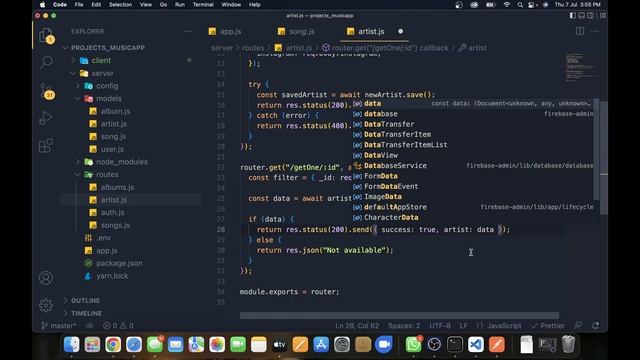The image size is (640, 360).
Task: Open the Manage gear in activity bar
Action: 46,305
